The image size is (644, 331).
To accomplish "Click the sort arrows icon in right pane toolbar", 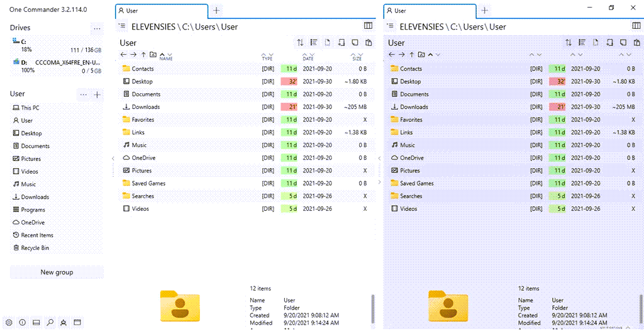I will click(569, 43).
